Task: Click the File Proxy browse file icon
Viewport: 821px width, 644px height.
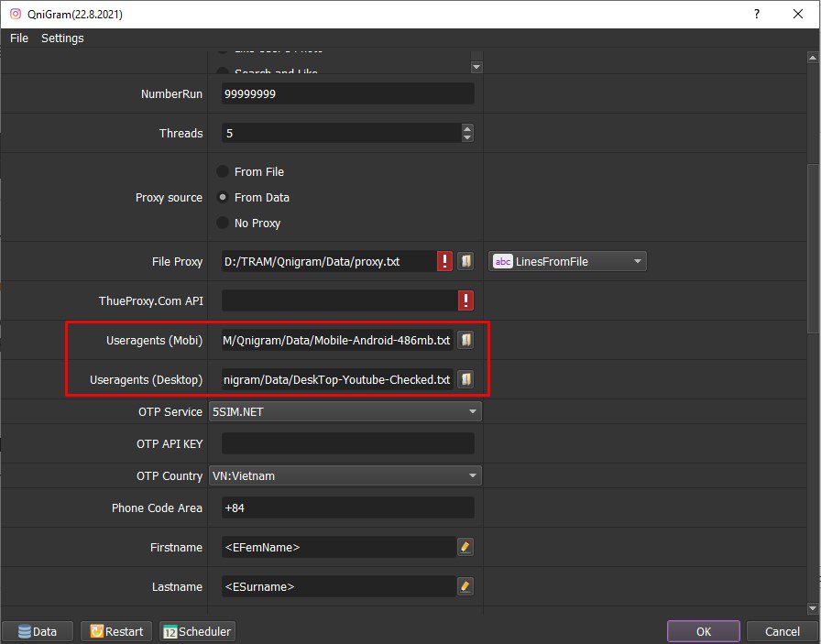Action: click(x=465, y=261)
